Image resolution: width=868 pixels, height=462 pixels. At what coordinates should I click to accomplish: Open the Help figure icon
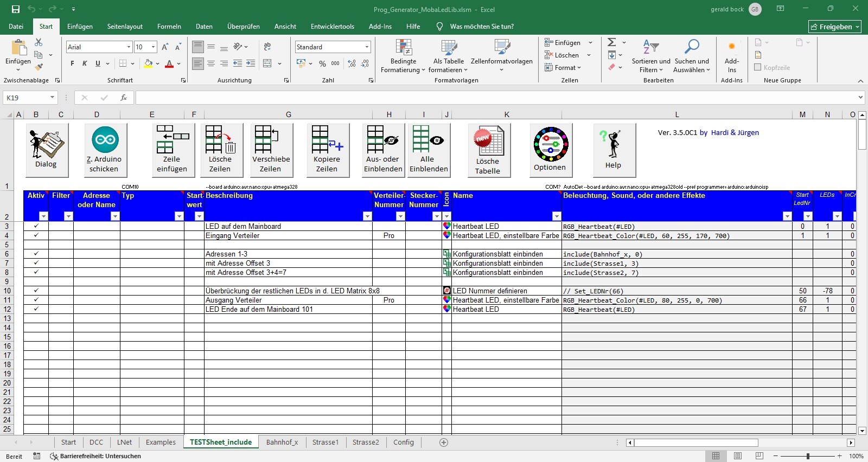point(613,150)
